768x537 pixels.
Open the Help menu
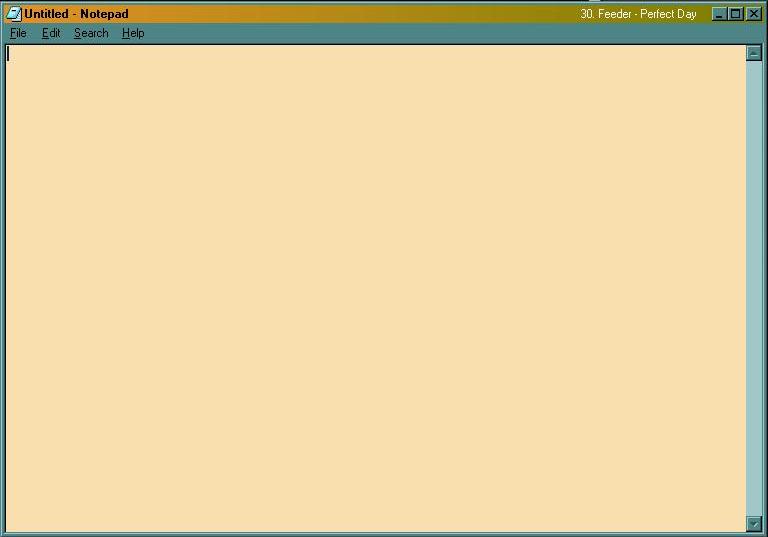click(x=133, y=33)
